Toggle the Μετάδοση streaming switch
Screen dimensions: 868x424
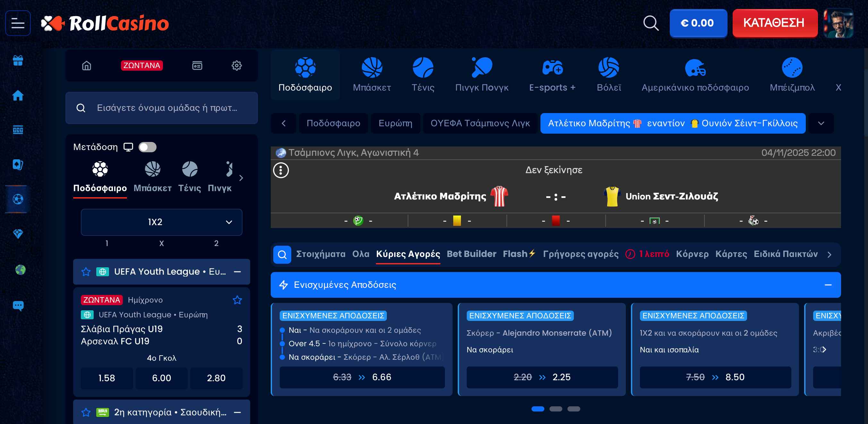click(148, 147)
